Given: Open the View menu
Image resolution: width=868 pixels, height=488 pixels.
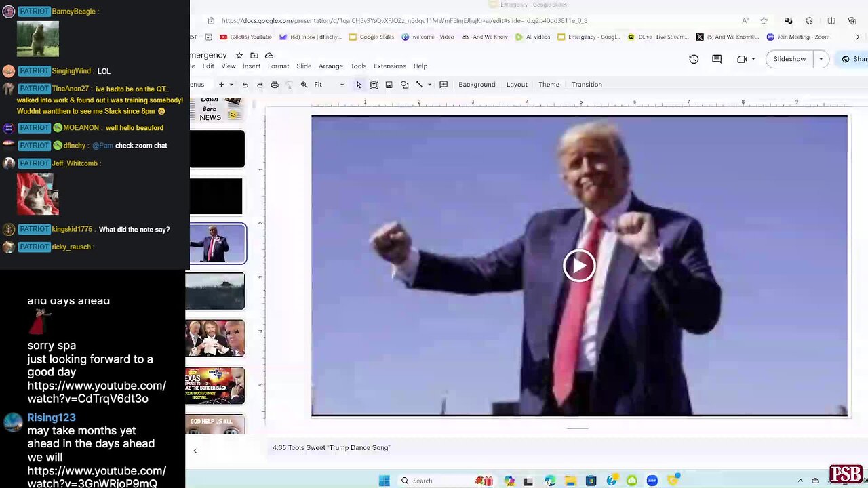Looking at the screenshot, I should click(x=229, y=66).
